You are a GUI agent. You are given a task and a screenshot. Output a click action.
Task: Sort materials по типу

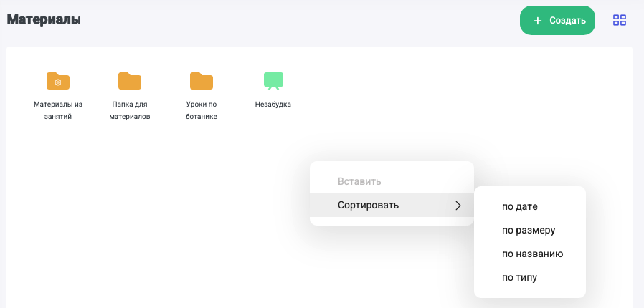pos(519,278)
